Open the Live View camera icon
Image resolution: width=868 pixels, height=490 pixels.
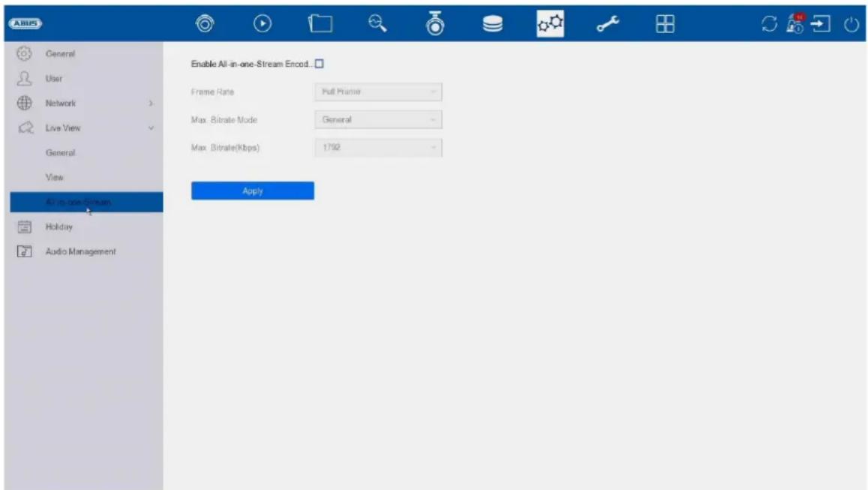pyautogui.click(x=205, y=23)
